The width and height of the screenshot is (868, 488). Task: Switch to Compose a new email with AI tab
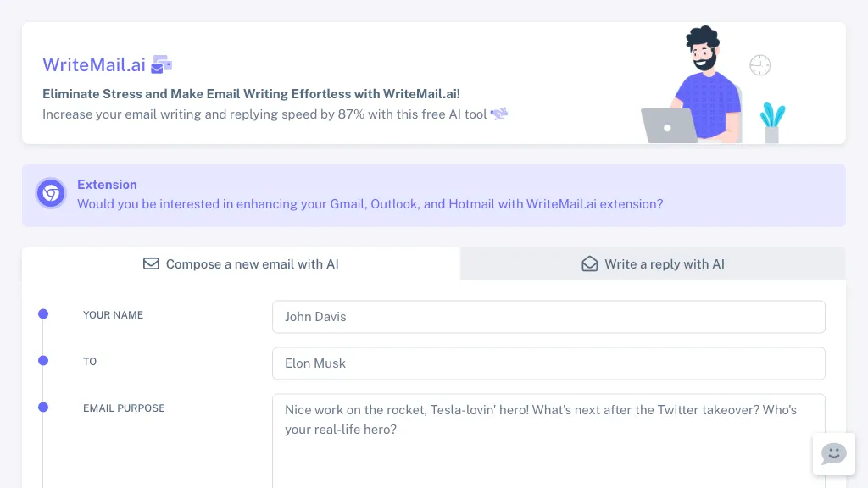coord(241,264)
